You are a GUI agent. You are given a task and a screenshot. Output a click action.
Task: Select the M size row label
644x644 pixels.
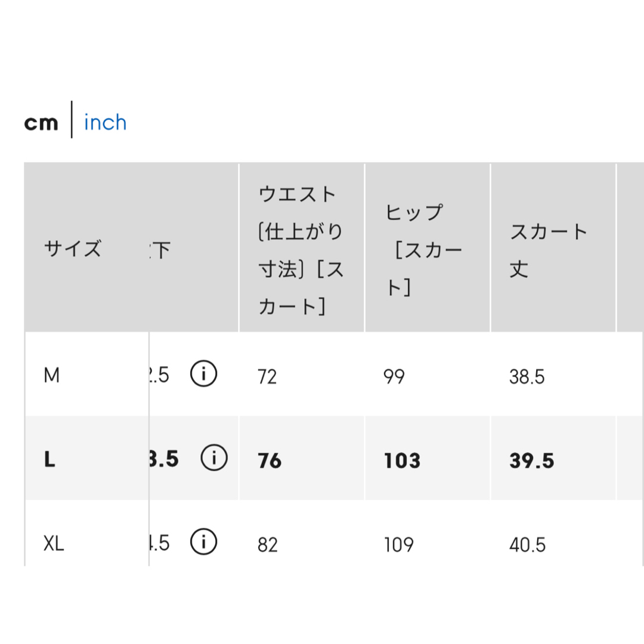(52, 375)
